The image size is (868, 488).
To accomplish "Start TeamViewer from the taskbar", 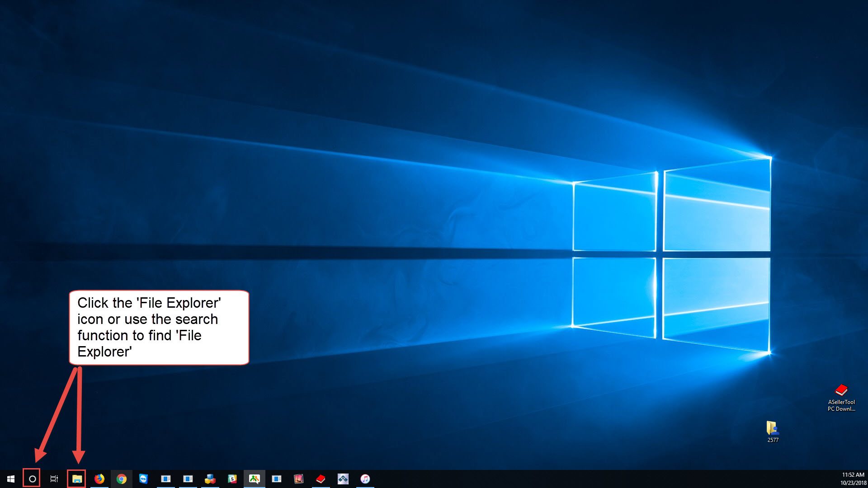I will coord(144,479).
